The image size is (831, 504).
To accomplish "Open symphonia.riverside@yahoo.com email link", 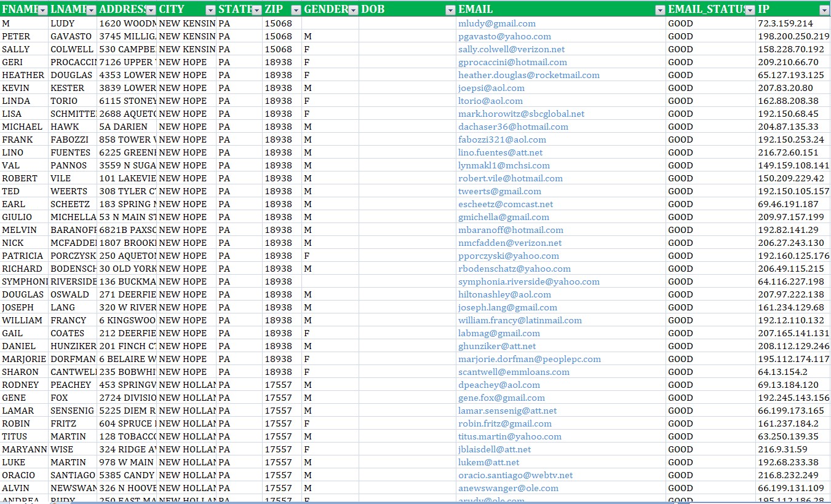I will pos(529,282).
